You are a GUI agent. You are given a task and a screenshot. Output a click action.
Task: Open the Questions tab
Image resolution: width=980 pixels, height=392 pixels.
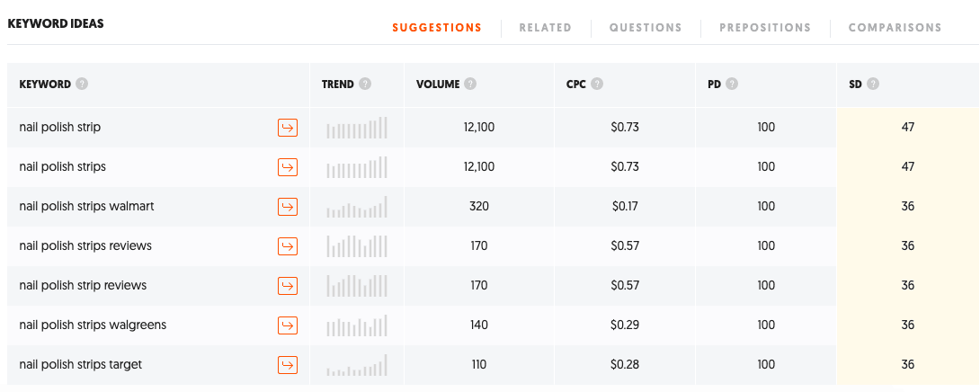[x=646, y=28]
